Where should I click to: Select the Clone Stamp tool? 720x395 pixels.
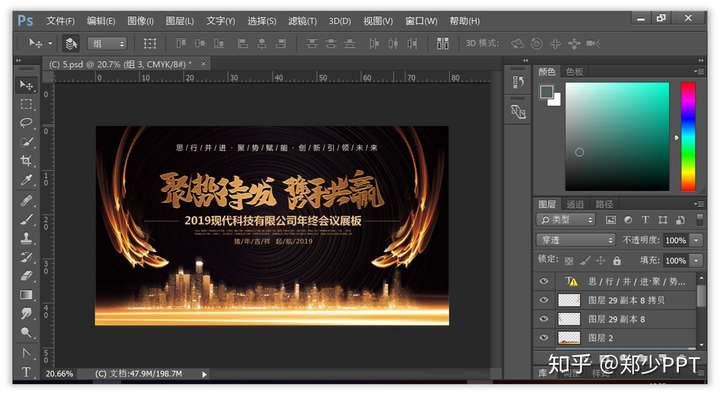click(x=26, y=238)
